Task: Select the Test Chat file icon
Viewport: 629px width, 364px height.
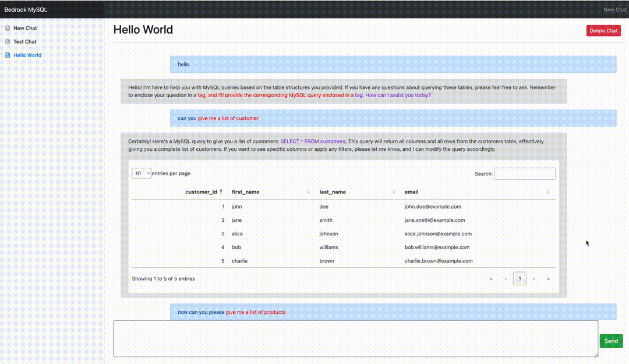Action: tap(6, 41)
